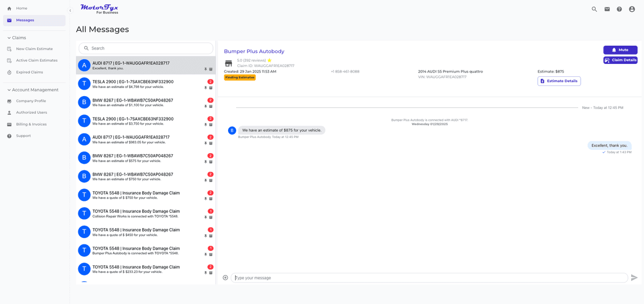Mute notifications for this conversation
The width and height of the screenshot is (644, 304).
(x=620, y=50)
